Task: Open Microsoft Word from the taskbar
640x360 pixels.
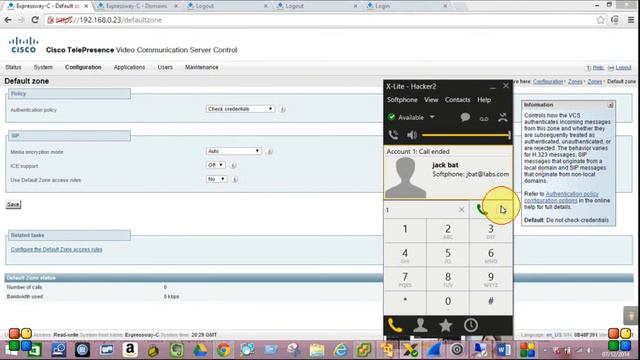Action: coord(504,350)
